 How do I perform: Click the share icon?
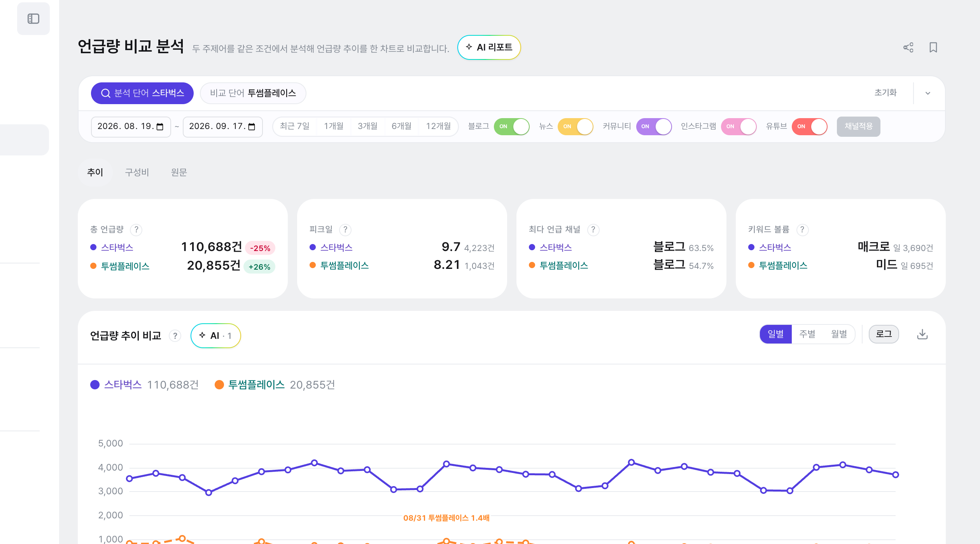[908, 47]
